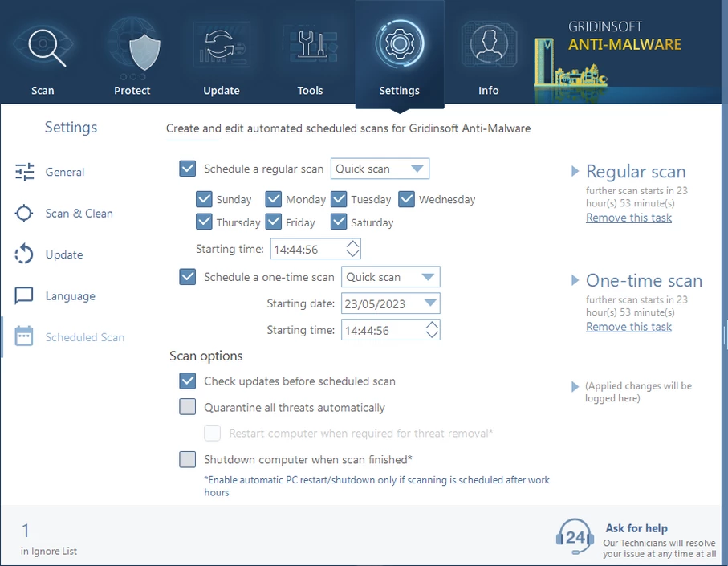Expand the Regular scan disclosure arrow
Screen dimensions: 728x566
pyautogui.click(x=575, y=171)
